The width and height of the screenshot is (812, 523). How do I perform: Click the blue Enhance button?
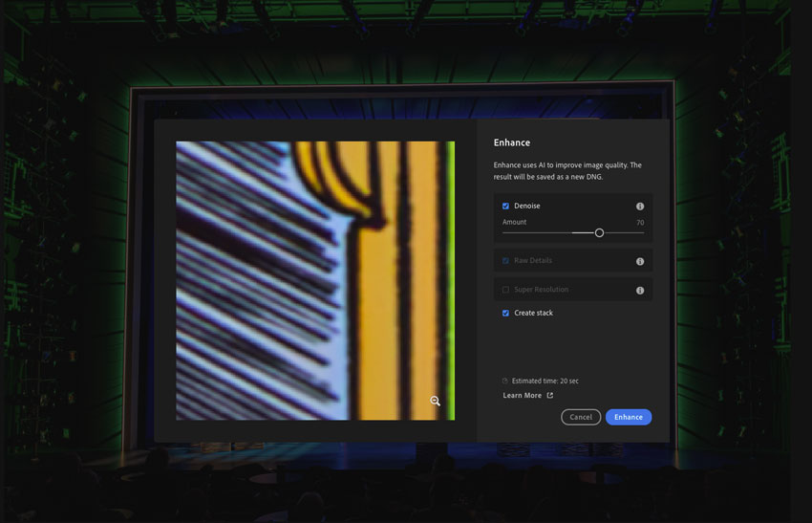(x=629, y=417)
